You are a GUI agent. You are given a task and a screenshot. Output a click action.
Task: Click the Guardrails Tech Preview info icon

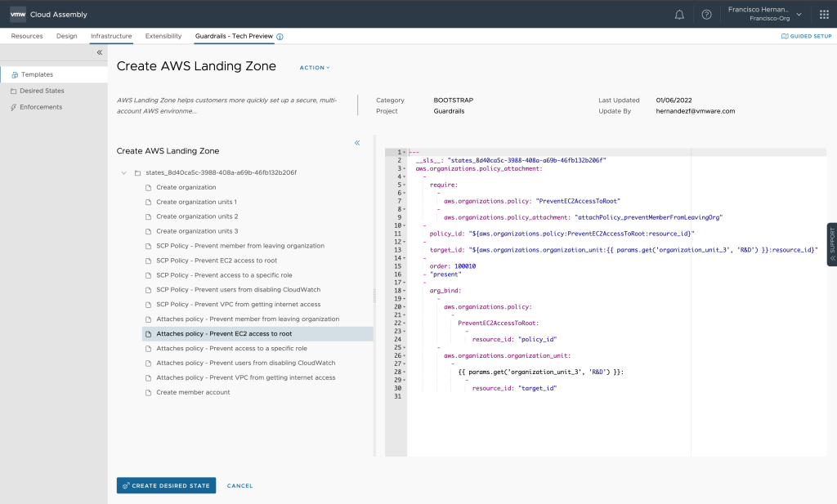280,37
